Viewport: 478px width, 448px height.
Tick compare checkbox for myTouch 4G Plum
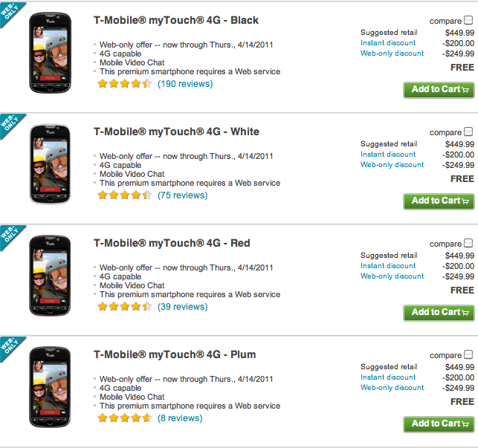click(468, 355)
